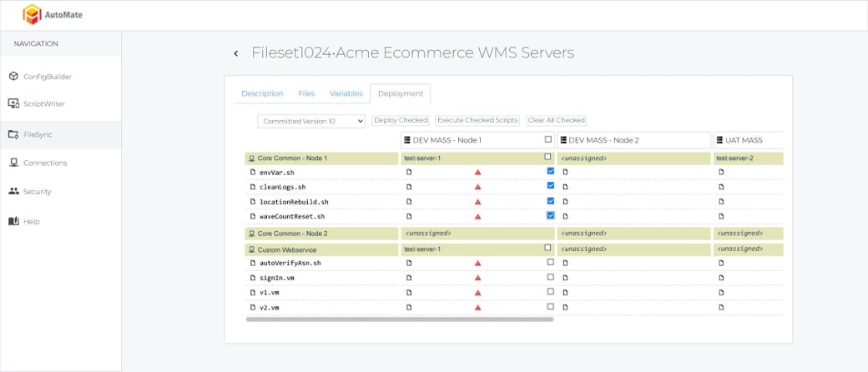This screenshot has height=372, width=868.
Task: Go back using the left chevron arrow
Action: (x=236, y=53)
